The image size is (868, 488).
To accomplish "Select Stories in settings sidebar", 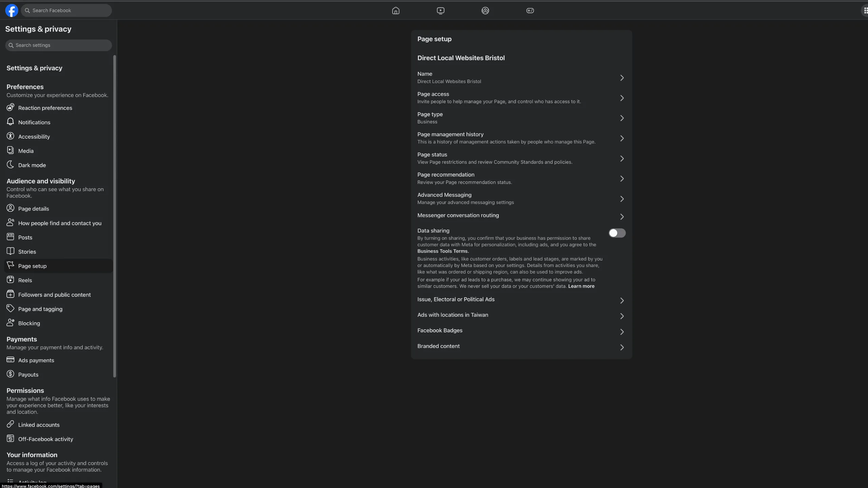I will 58,252.
